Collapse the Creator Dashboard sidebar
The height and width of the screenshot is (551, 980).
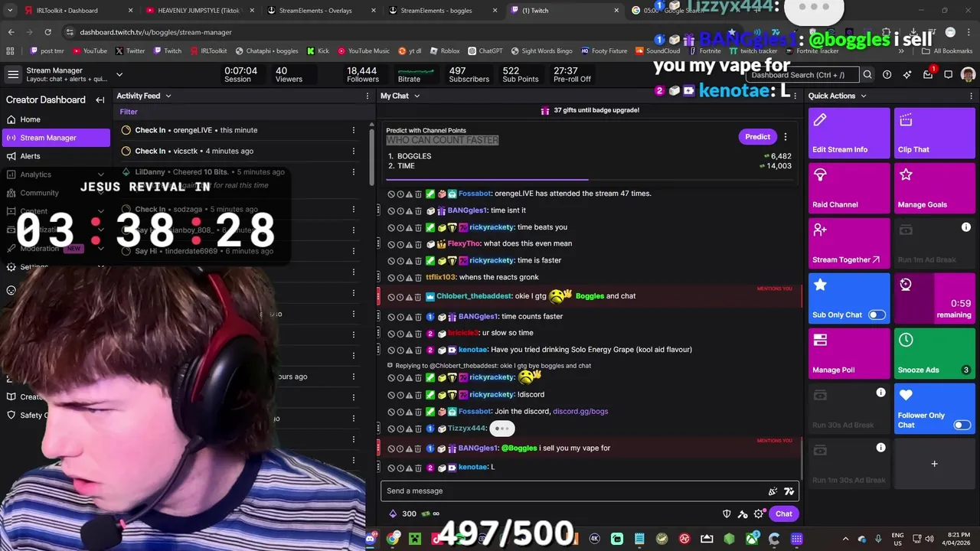100,99
